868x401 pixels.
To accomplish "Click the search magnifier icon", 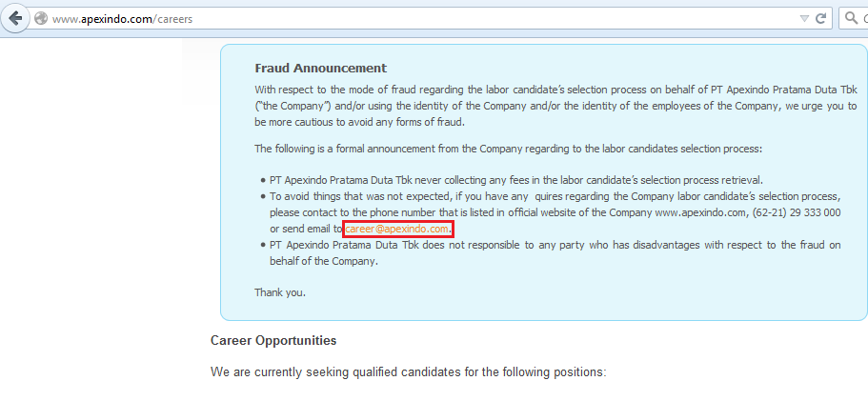I will click(x=852, y=19).
